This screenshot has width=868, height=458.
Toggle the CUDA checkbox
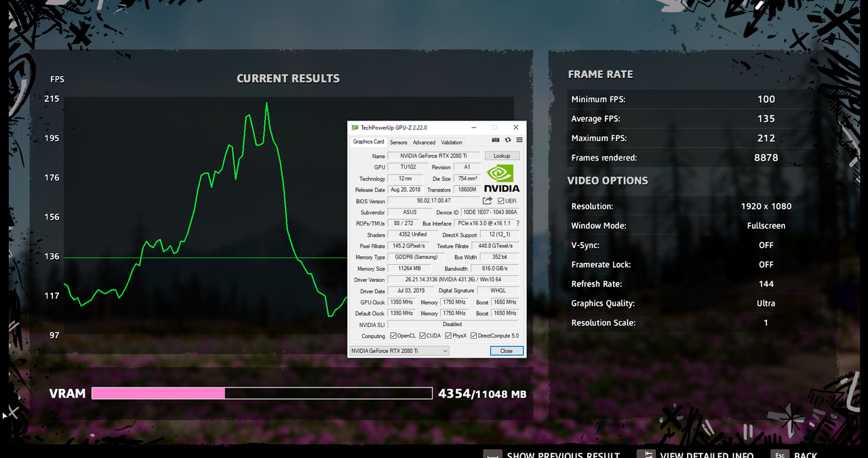coord(422,335)
